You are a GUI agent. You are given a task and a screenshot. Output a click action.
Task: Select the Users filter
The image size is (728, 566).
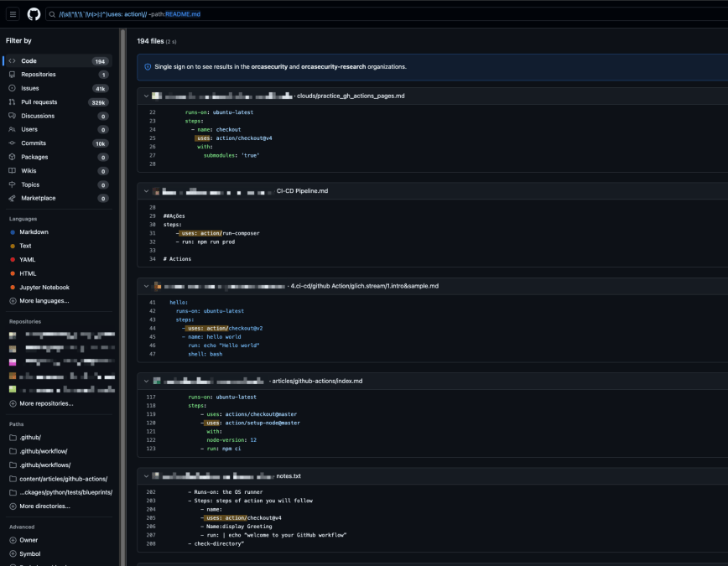58,129
